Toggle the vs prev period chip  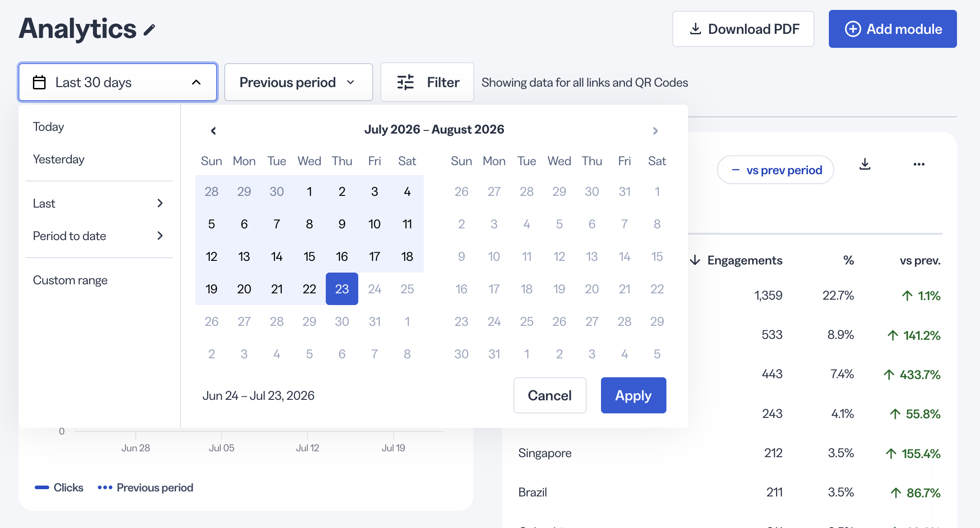point(775,170)
